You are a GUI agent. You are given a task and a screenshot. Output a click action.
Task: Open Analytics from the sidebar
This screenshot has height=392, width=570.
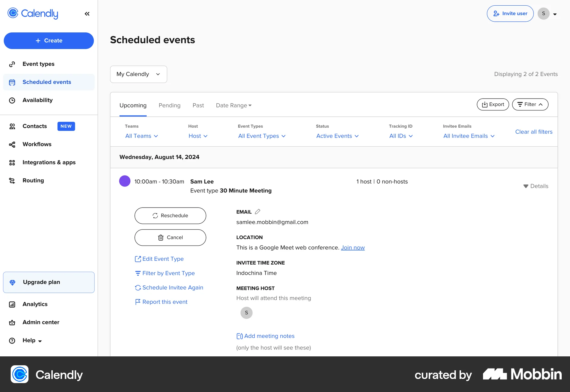[35, 304]
